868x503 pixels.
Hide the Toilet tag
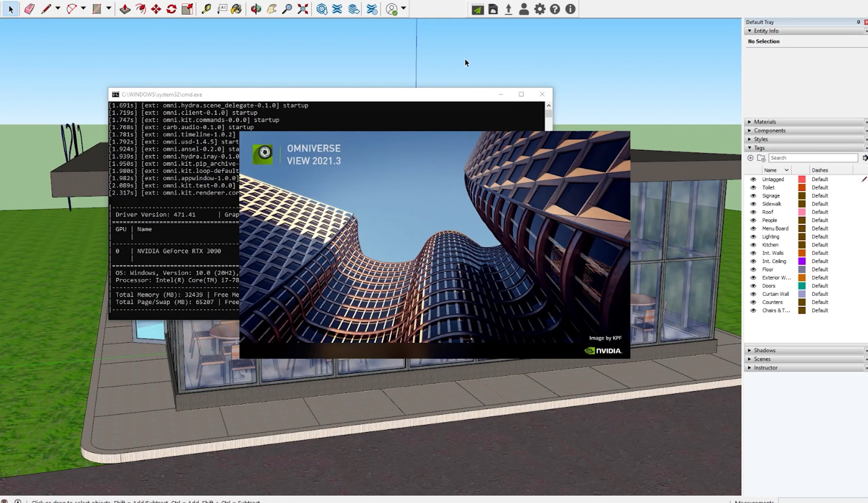coord(753,188)
